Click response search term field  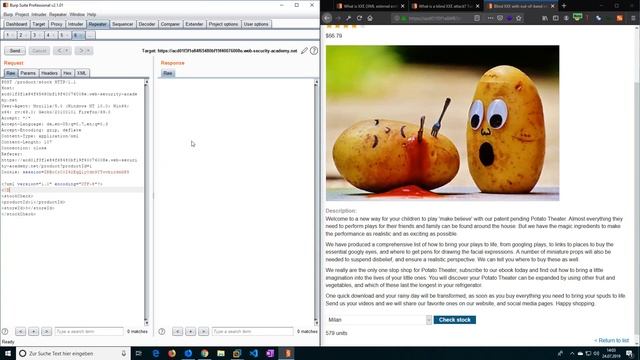click(x=252, y=331)
